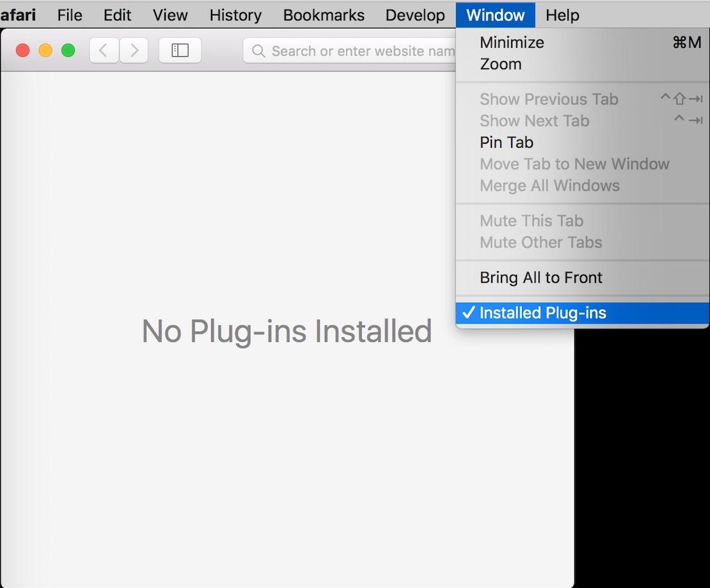The width and height of the screenshot is (710, 588).
Task: Select Bring All to Front
Action: pyautogui.click(x=540, y=278)
